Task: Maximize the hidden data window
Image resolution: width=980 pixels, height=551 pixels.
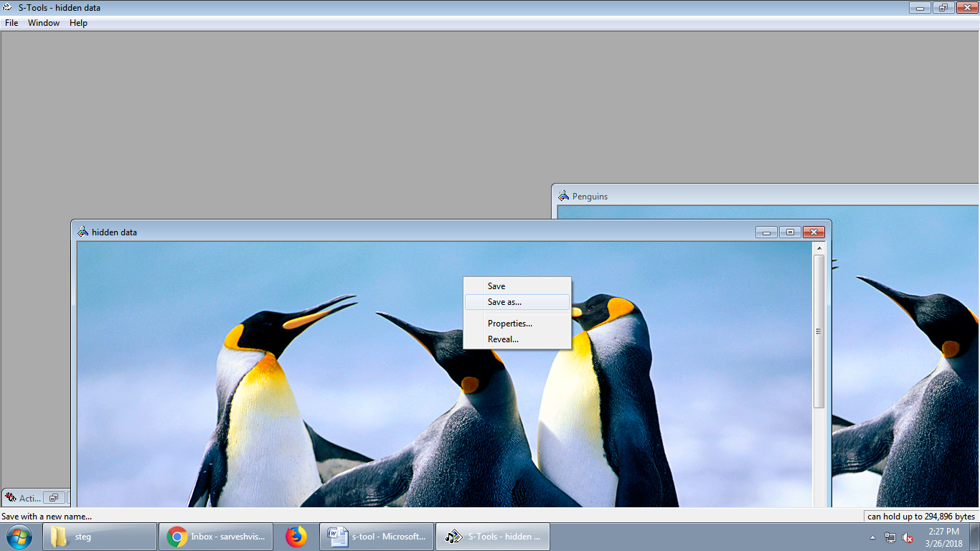Action: (x=790, y=232)
